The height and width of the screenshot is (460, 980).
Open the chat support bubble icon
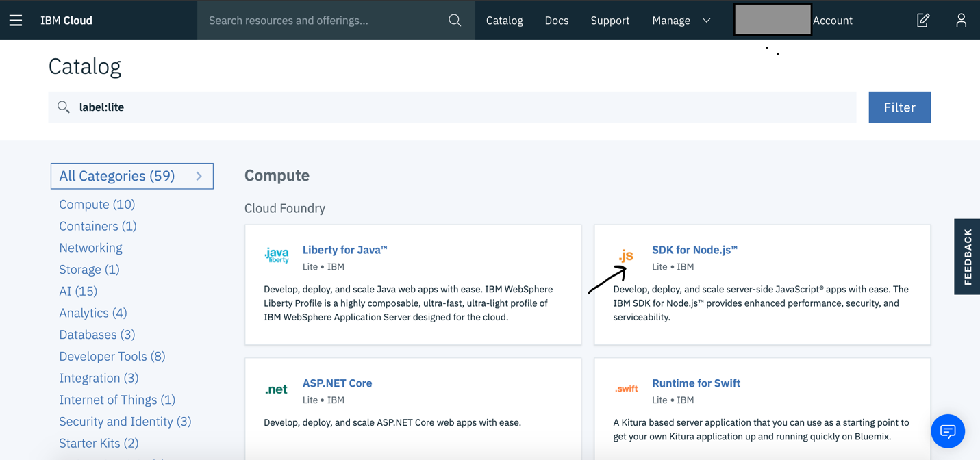pyautogui.click(x=948, y=431)
